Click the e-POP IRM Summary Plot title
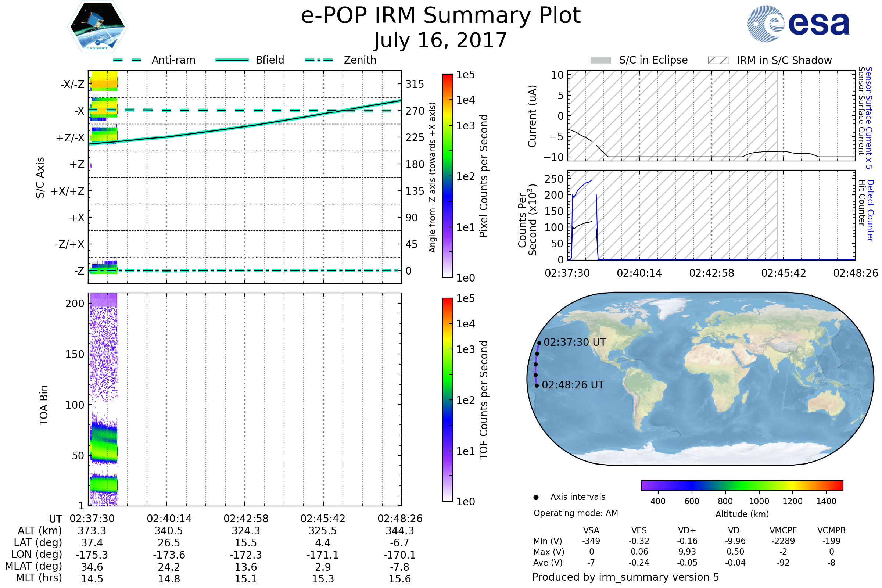882x588 pixels. tap(441, 16)
